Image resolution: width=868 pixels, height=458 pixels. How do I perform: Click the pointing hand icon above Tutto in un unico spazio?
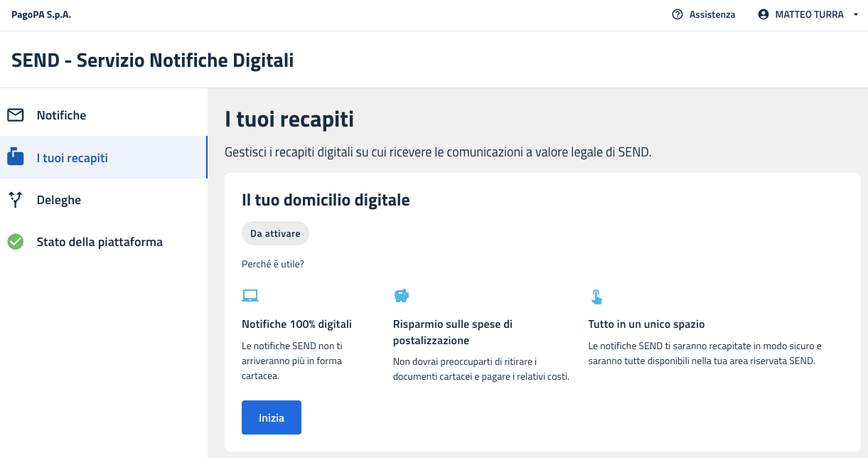(596, 297)
